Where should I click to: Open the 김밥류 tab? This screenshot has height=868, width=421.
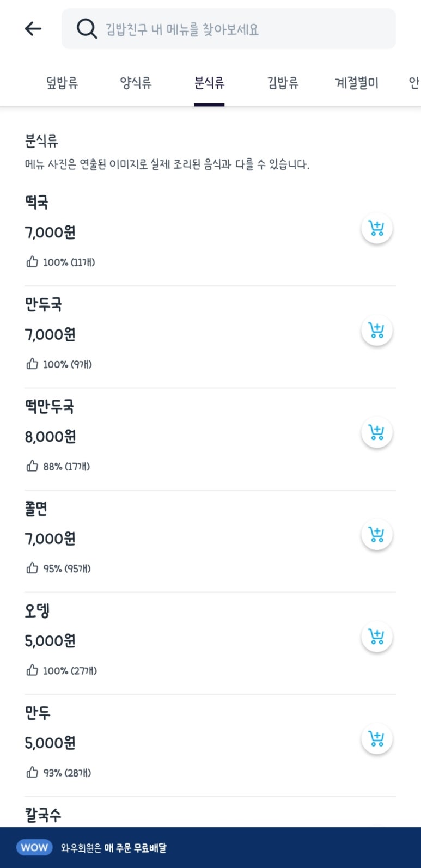tap(283, 83)
